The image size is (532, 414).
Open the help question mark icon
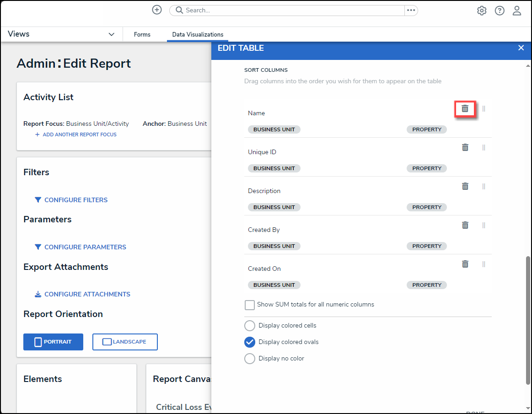coord(500,11)
